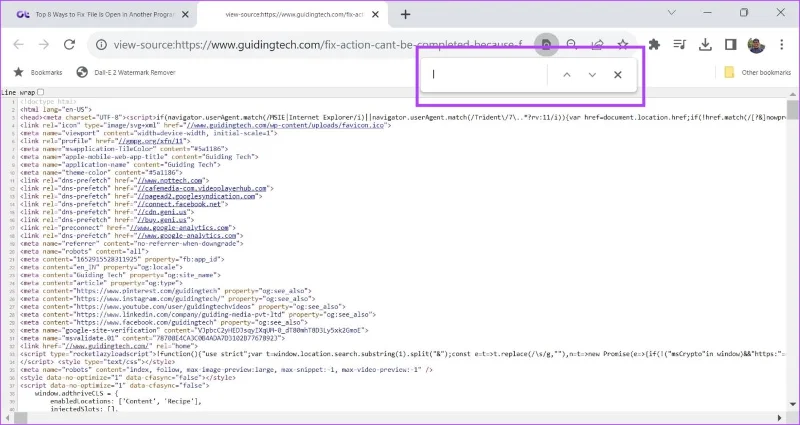Click the zoom-out magnifier icon in address bar
800x425 pixels.
pyautogui.click(x=572, y=45)
